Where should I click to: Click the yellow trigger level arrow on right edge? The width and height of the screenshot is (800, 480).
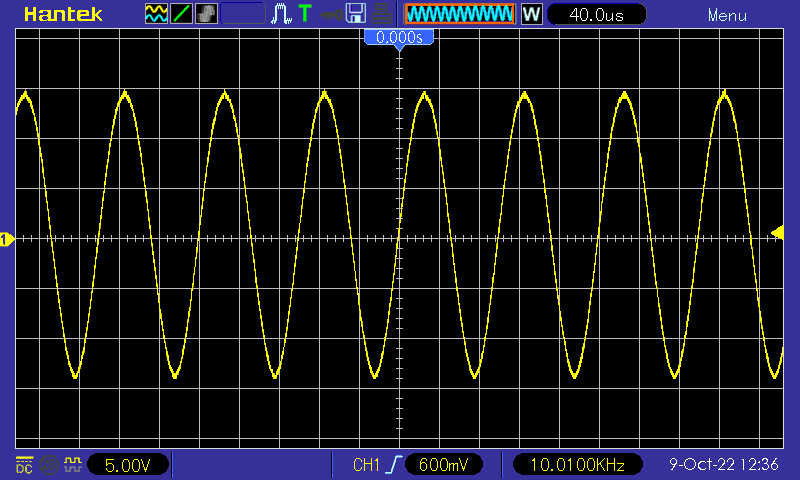coord(777,233)
